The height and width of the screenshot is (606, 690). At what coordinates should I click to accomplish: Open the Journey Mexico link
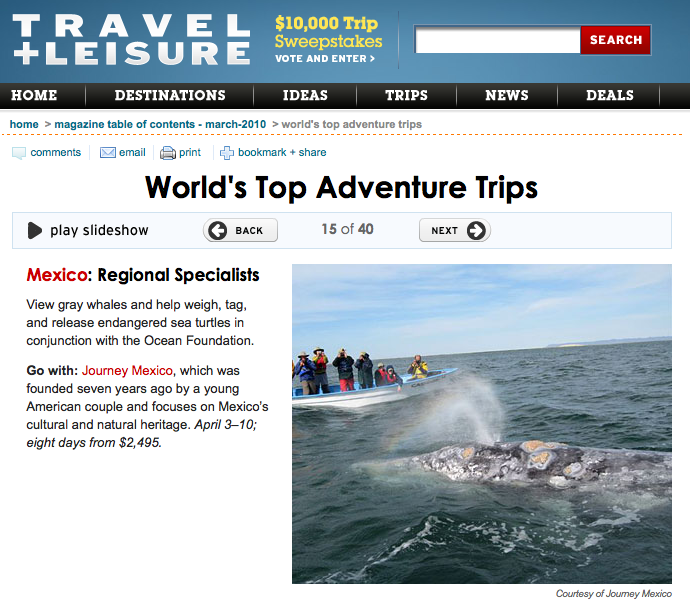click(x=127, y=371)
